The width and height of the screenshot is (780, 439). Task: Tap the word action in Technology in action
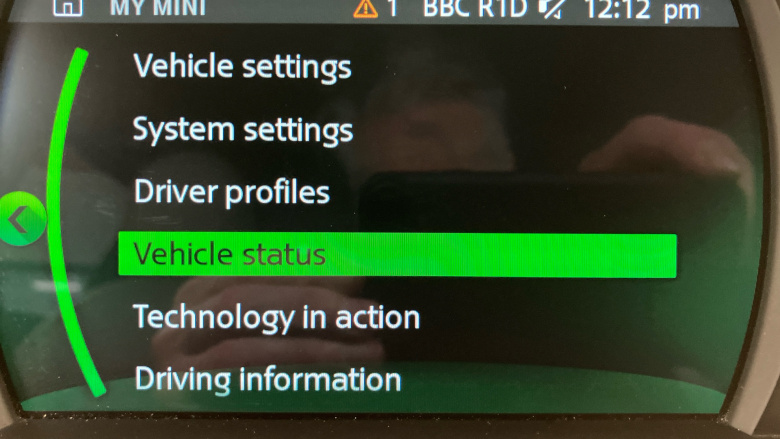click(378, 318)
